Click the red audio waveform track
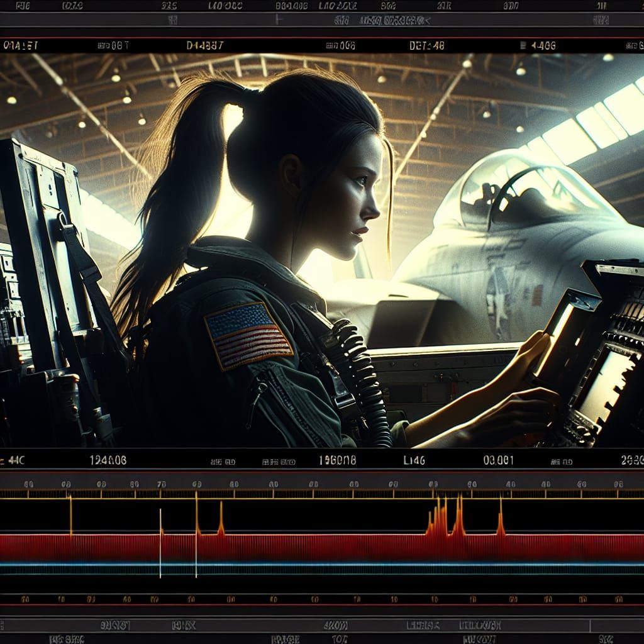This screenshot has height=644, width=644. 314,547
